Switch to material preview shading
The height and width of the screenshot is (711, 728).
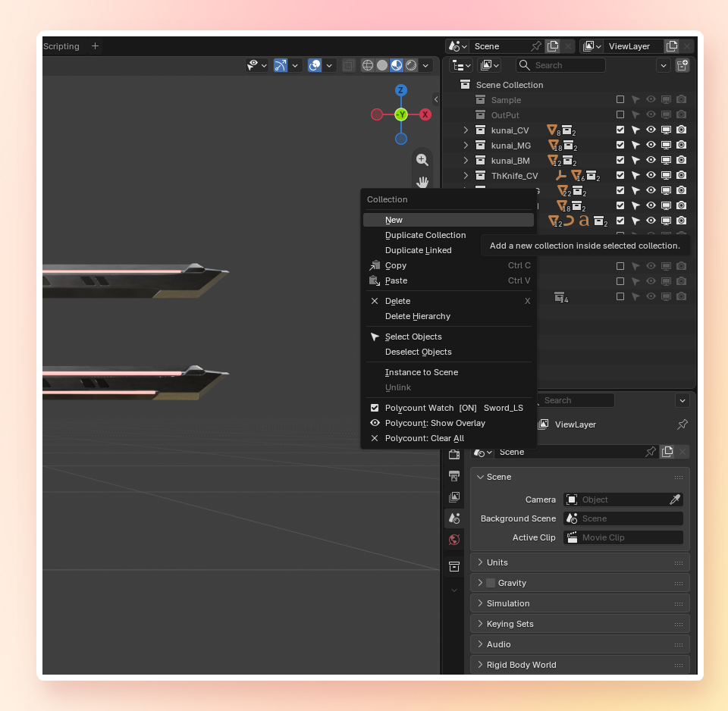tap(397, 65)
